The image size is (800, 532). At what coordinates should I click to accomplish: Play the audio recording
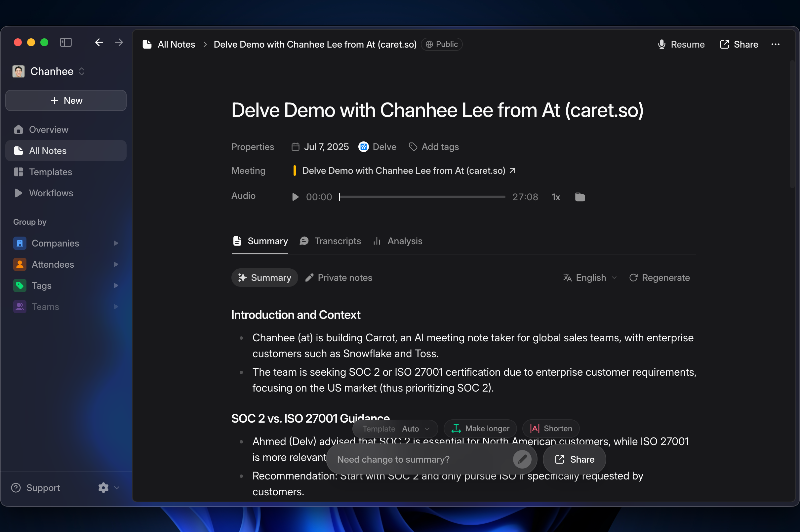[295, 197]
